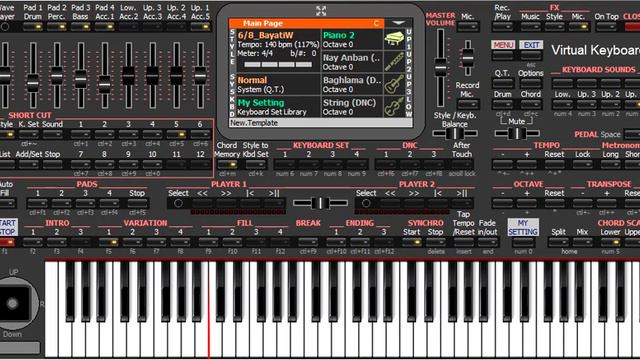The width and height of the screenshot is (640, 360).
Task: Click the Mute slider under Drum and Chord
Action: pyautogui.click(x=517, y=133)
